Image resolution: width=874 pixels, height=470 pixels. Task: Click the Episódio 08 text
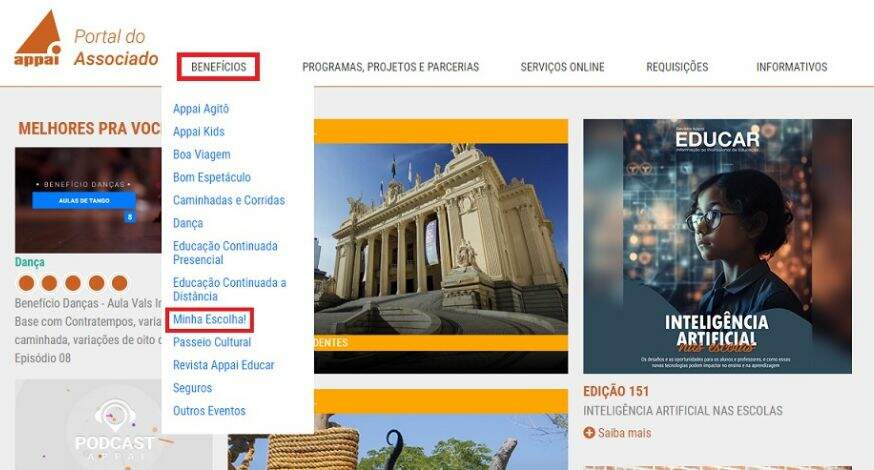[42, 358]
